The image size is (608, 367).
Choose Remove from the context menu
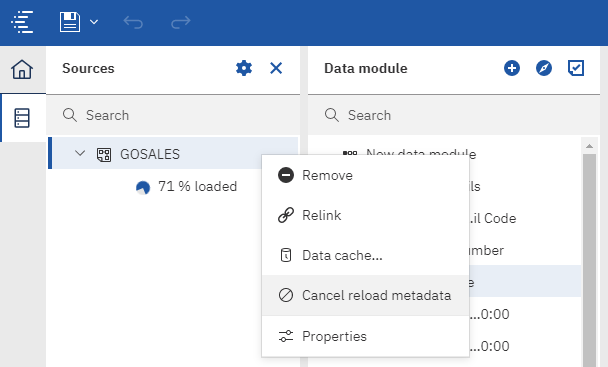pos(366,175)
